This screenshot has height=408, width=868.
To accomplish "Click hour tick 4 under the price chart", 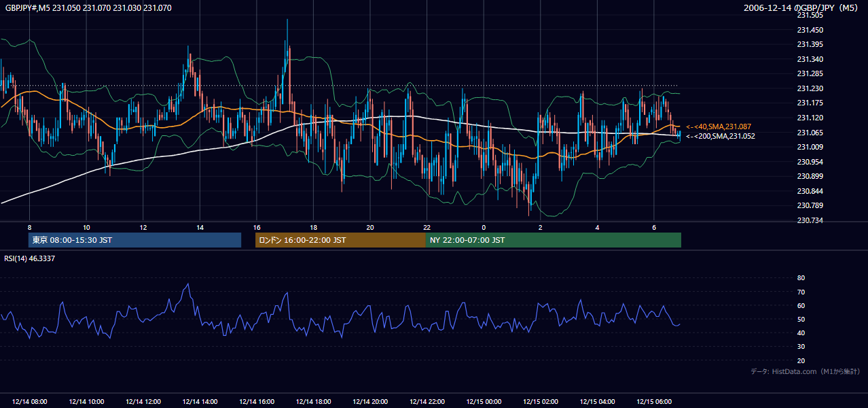I will coord(597,227).
